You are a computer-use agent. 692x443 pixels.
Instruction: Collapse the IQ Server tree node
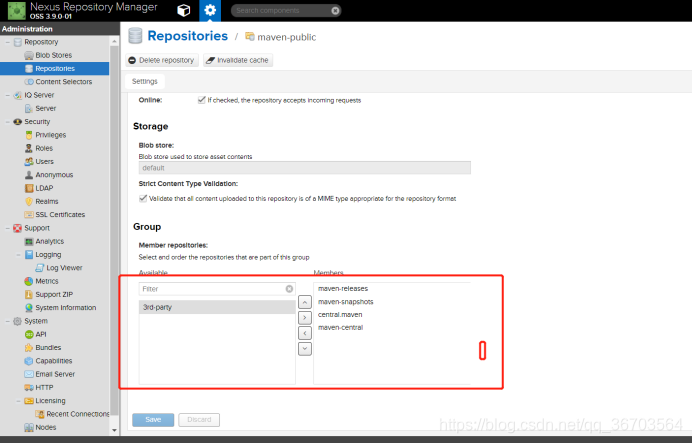click(7, 95)
